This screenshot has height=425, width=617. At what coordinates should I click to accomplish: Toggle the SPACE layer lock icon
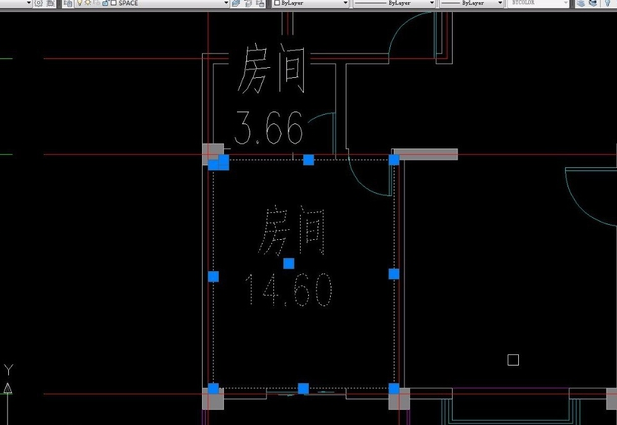coord(105,3)
